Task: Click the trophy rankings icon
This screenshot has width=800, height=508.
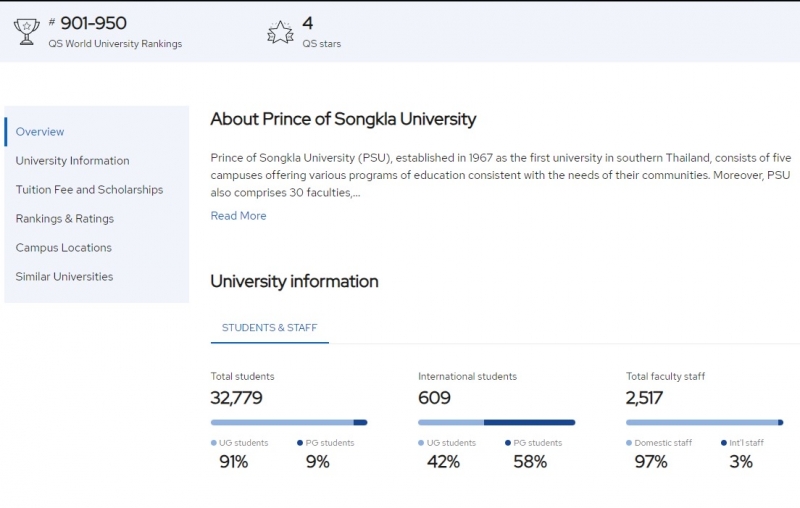Action: [27, 32]
